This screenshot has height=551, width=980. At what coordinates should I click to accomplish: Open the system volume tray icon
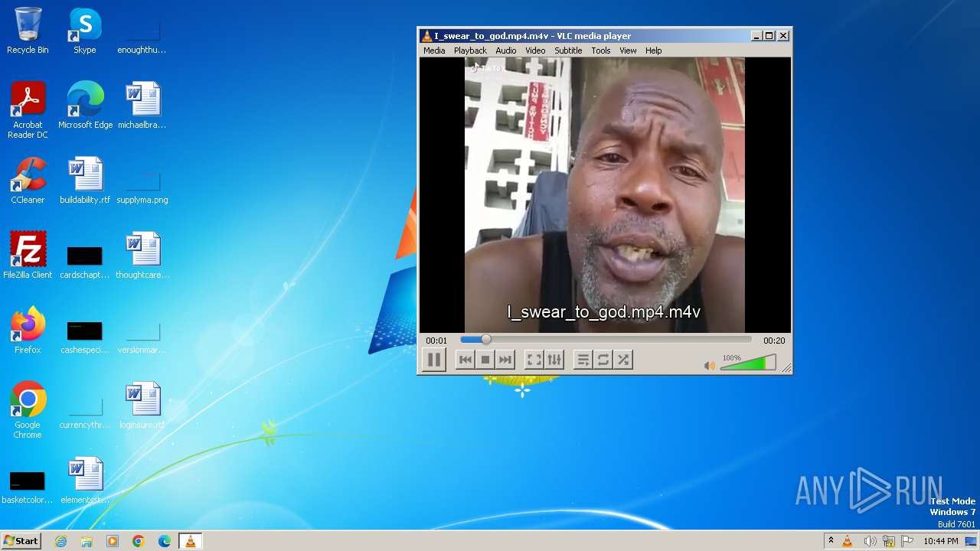(x=870, y=541)
